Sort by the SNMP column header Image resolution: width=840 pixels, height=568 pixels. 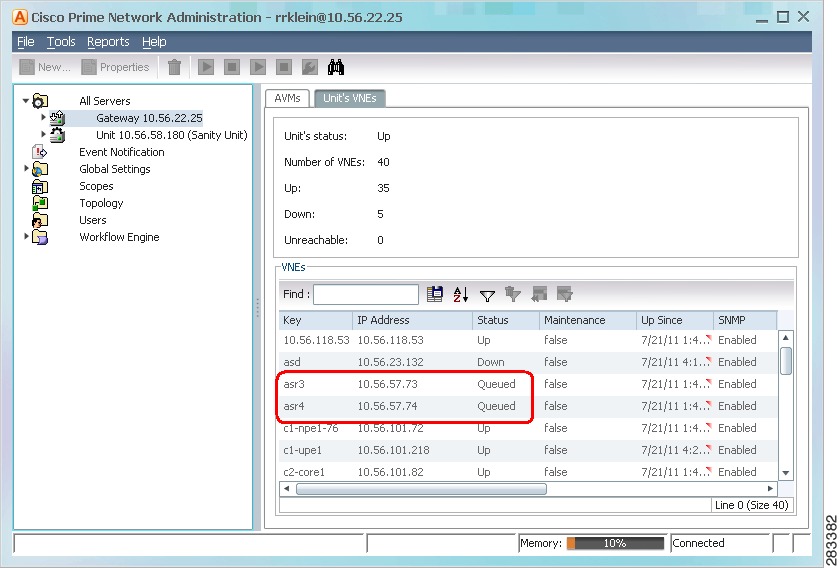point(745,320)
